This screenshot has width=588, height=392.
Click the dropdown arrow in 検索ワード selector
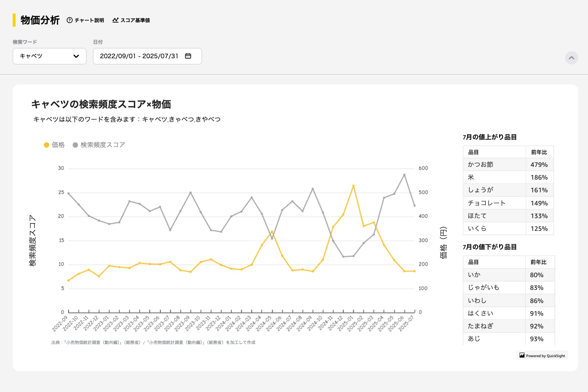(76, 56)
